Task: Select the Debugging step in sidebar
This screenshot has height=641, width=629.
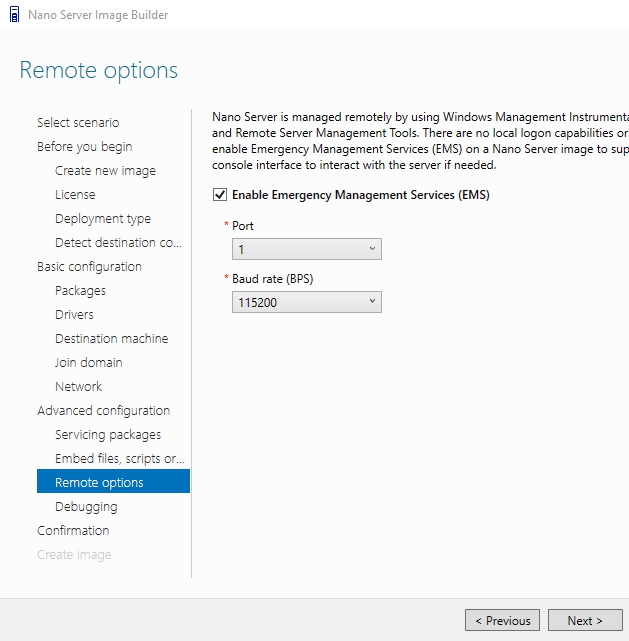Action: [x=86, y=507]
